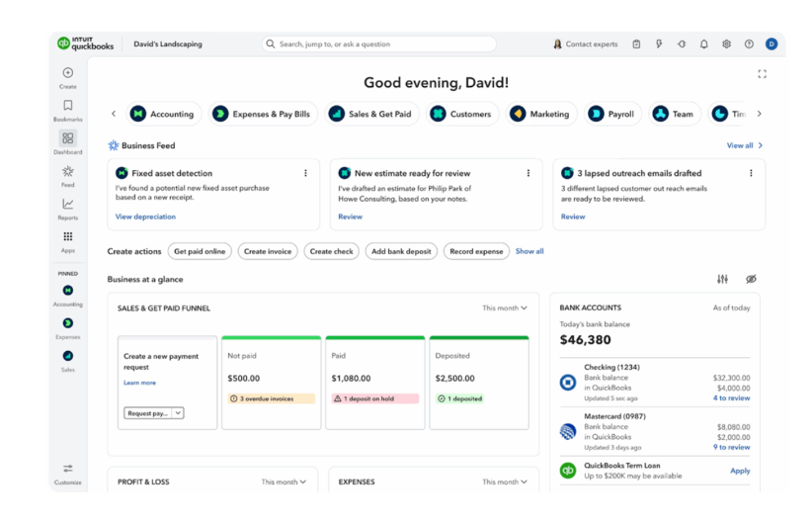Open Feed in the left sidebar
The width and height of the screenshot is (812, 526).
[68, 176]
